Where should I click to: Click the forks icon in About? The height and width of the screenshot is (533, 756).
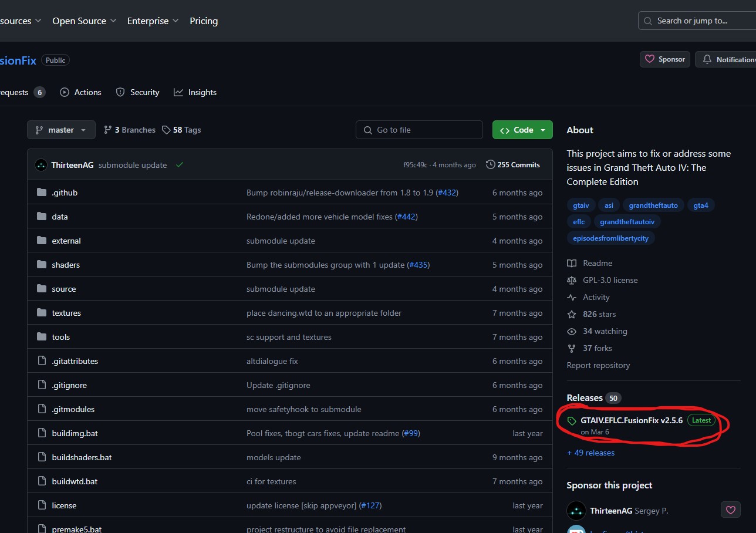tap(572, 348)
